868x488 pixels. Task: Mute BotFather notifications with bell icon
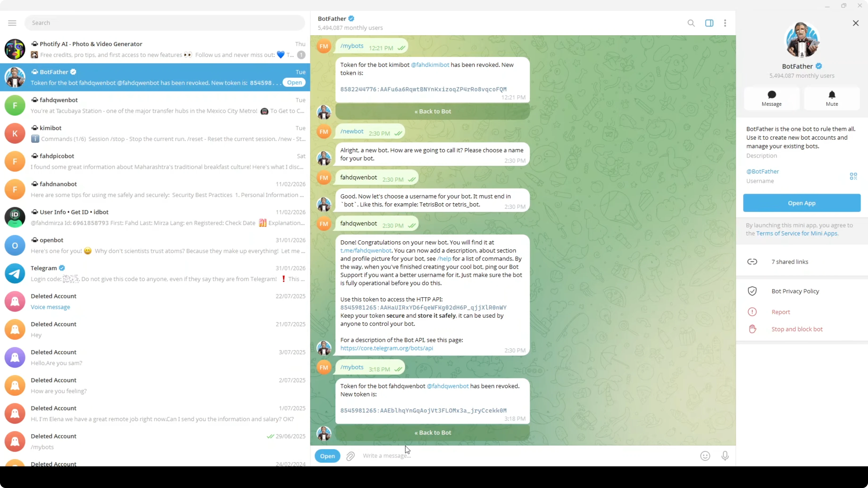pyautogui.click(x=832, y=98)
